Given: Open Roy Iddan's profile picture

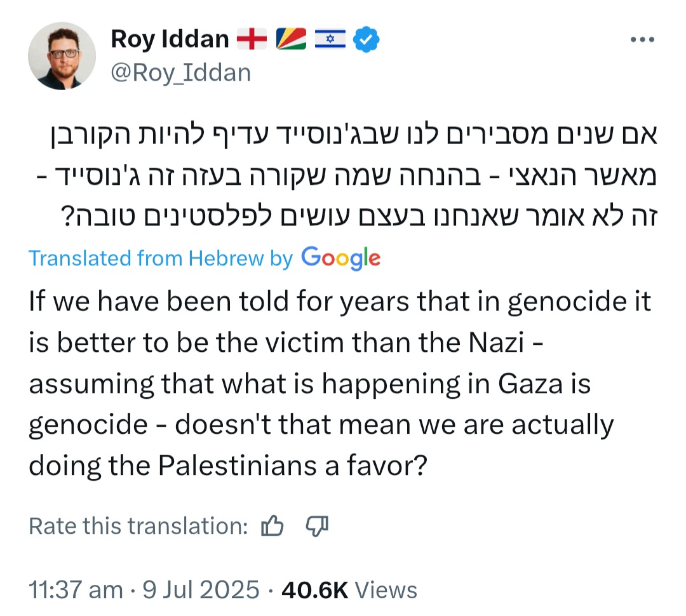Looking at the screenshot, I should (62, 56).
